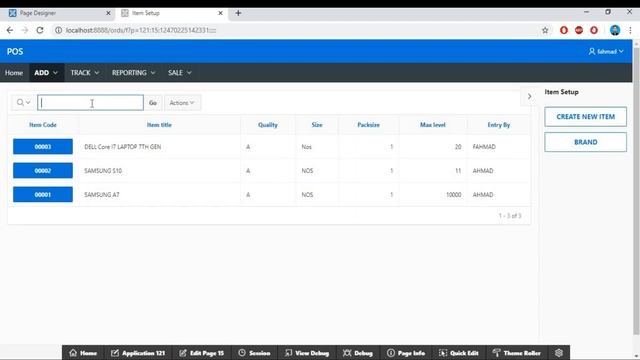Viewport: 640px width, 360px height.
Task: Open developer toolbar settings gear
Action: pyautogui.click(x=559, y=353)
